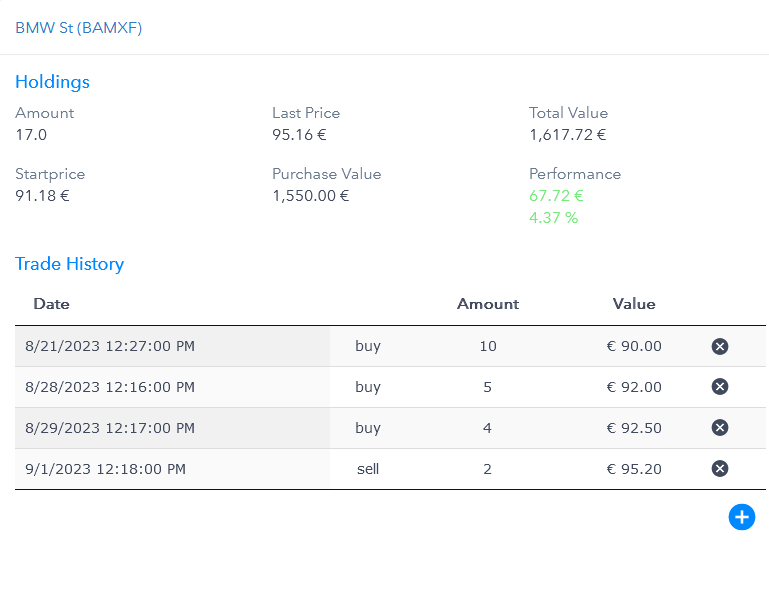Image resolution: width=769 pixels, height=614 pixels.
Task: Click amount 2 in trade table
Action: (x=487, y=469)
